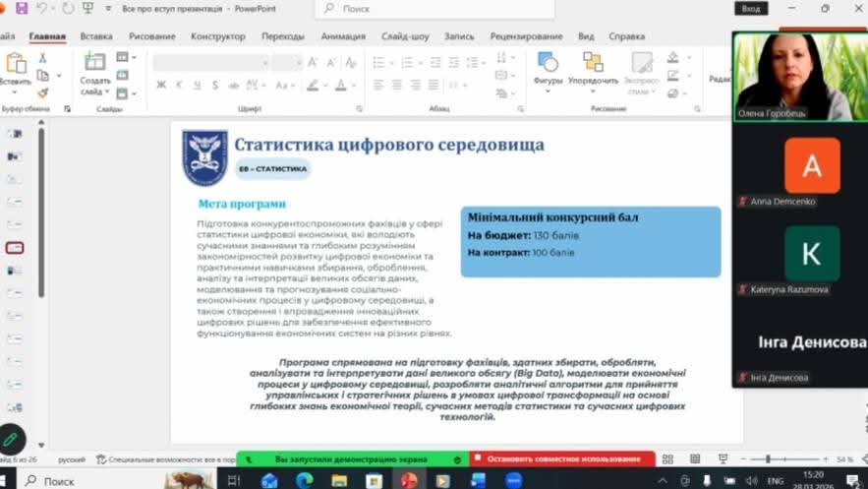Switch to the Вставка tab
This screenshot has width=868, height=489.
[x=96, y=36]
